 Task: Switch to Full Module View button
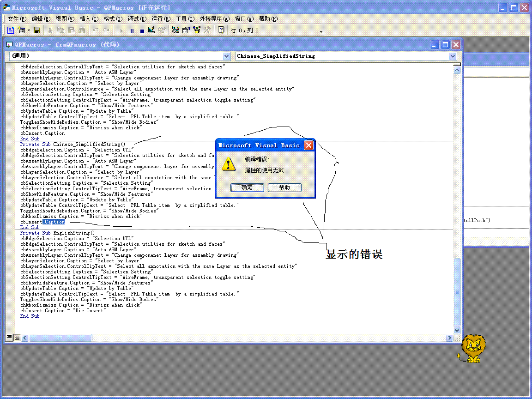click(17, 338)
